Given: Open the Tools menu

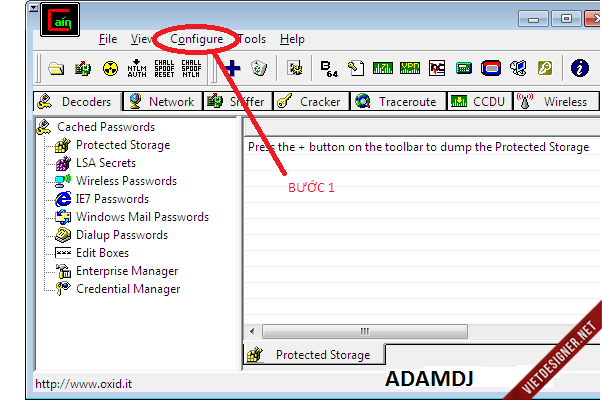Looking at the screenshot, I should tap(252, 39).
